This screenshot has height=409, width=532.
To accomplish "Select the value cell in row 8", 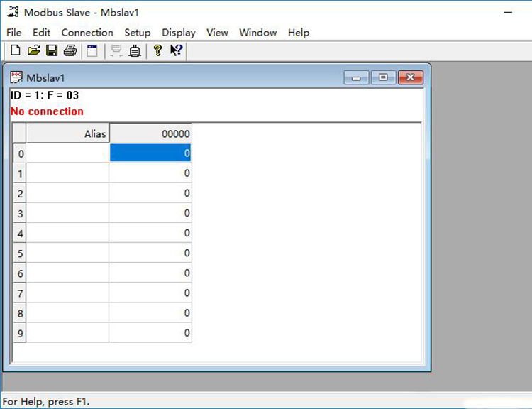I will point(150,313).
